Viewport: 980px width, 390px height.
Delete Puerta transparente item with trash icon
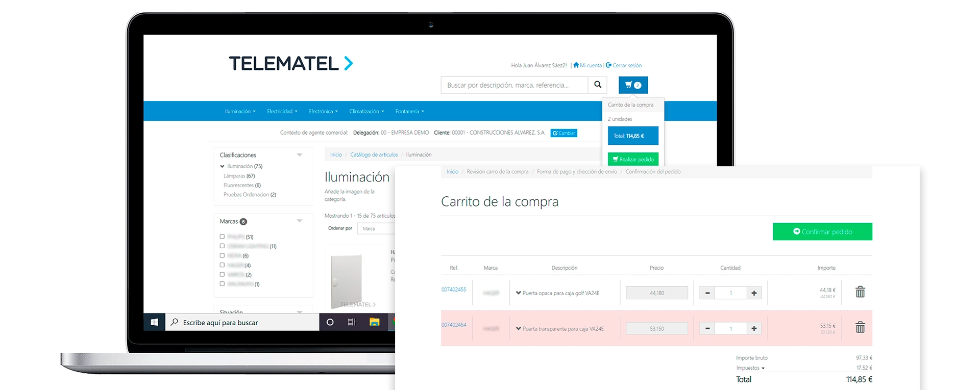860,327
